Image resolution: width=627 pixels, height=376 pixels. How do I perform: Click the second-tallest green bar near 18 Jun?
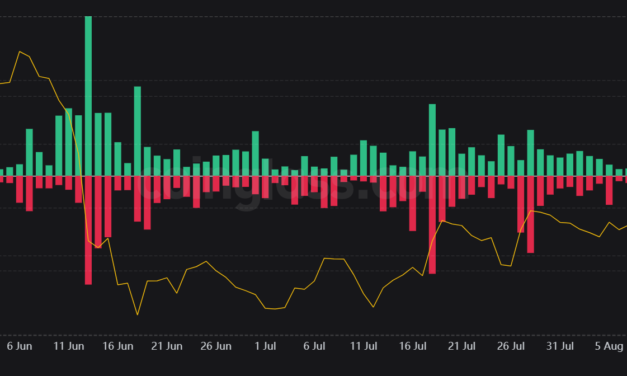(137, 131)
